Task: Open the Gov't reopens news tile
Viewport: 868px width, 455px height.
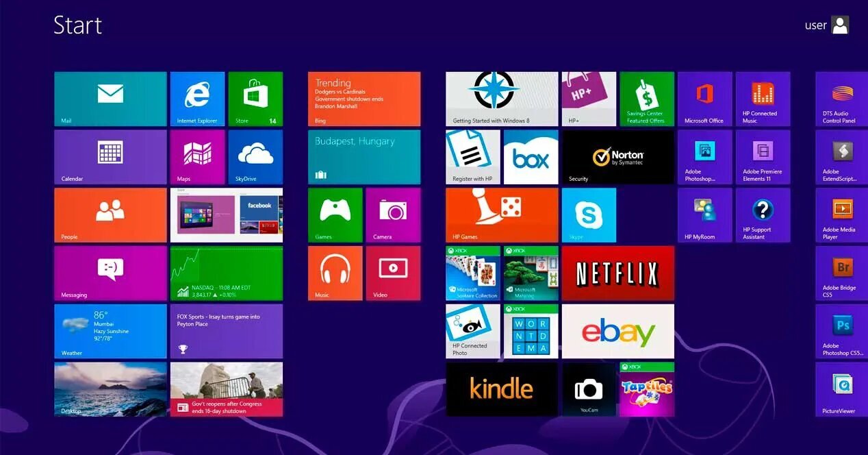Action: coord(227,389)
